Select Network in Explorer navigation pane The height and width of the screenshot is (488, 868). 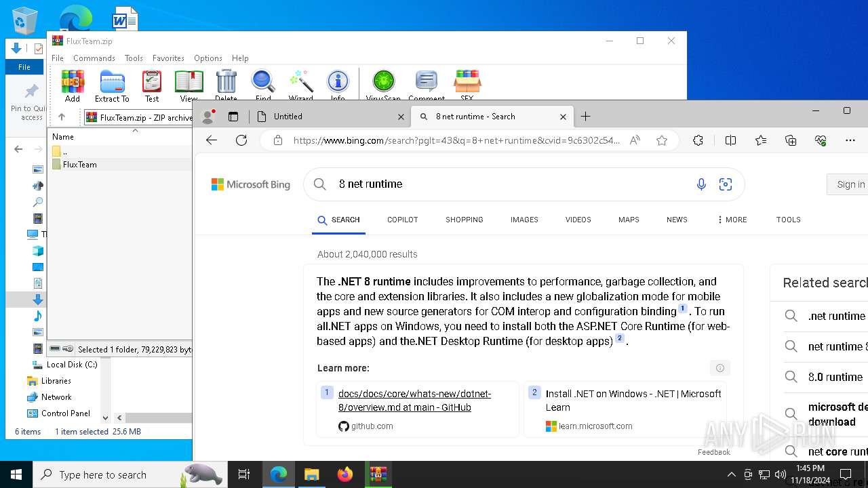(56, 397)
